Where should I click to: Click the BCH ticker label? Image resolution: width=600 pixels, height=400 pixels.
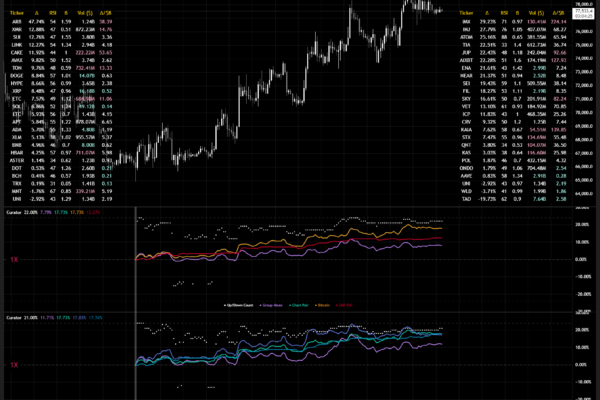point(17,176)
